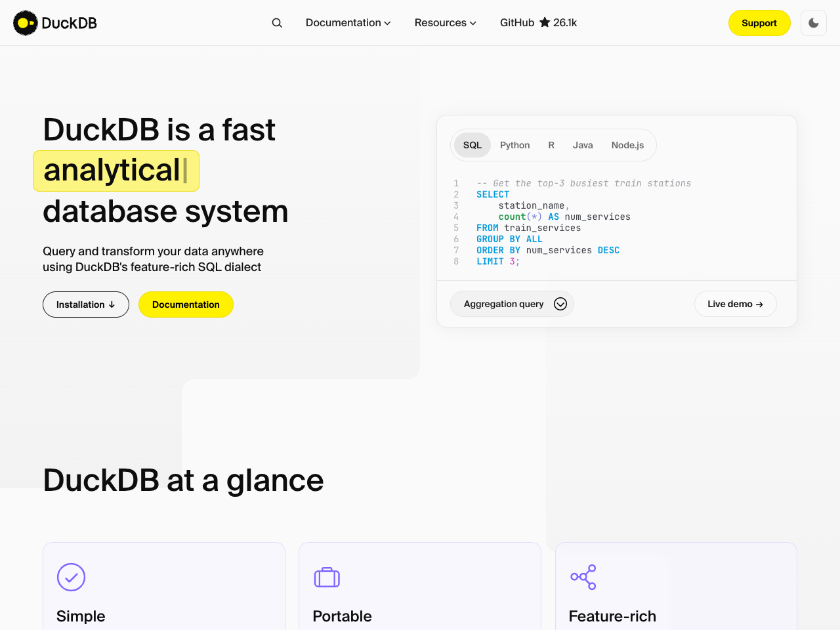840x630 pixels.
Task: Click the Installation button
Action: 86,304
